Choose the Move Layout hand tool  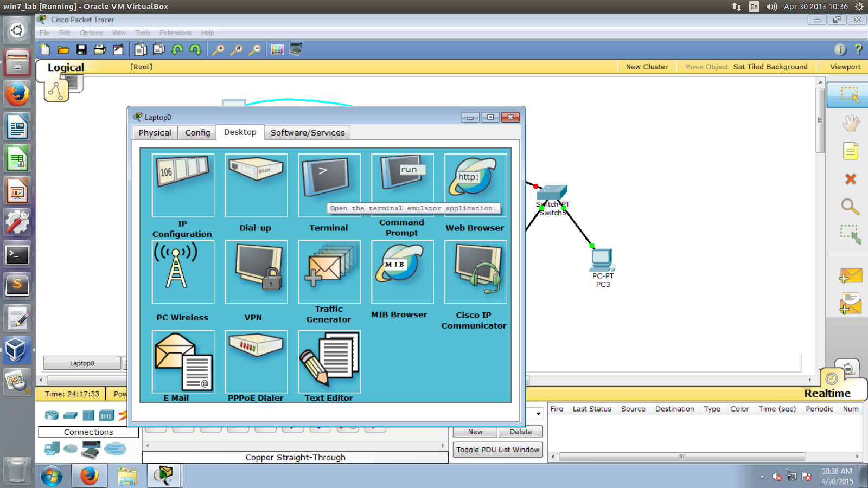click(x=851, y=123)
